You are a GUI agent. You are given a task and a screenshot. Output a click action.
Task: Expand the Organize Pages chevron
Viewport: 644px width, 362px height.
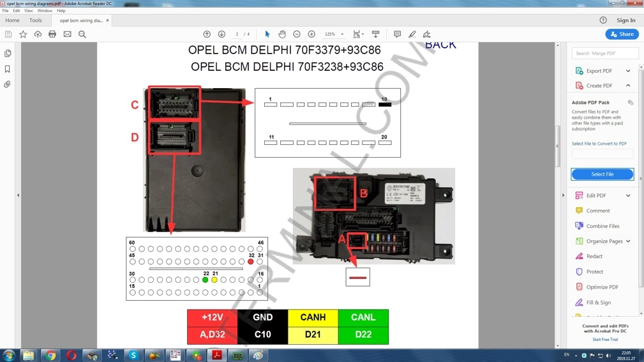[628, 241]
